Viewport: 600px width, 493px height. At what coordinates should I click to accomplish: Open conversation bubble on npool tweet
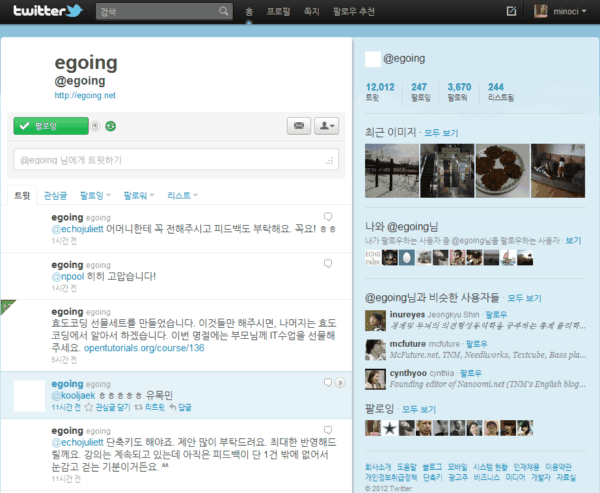(328, 264)
